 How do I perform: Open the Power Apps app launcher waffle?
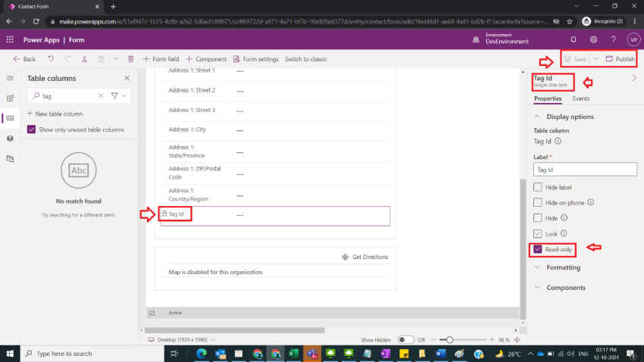pyautogui.click(x=10, y=40)
